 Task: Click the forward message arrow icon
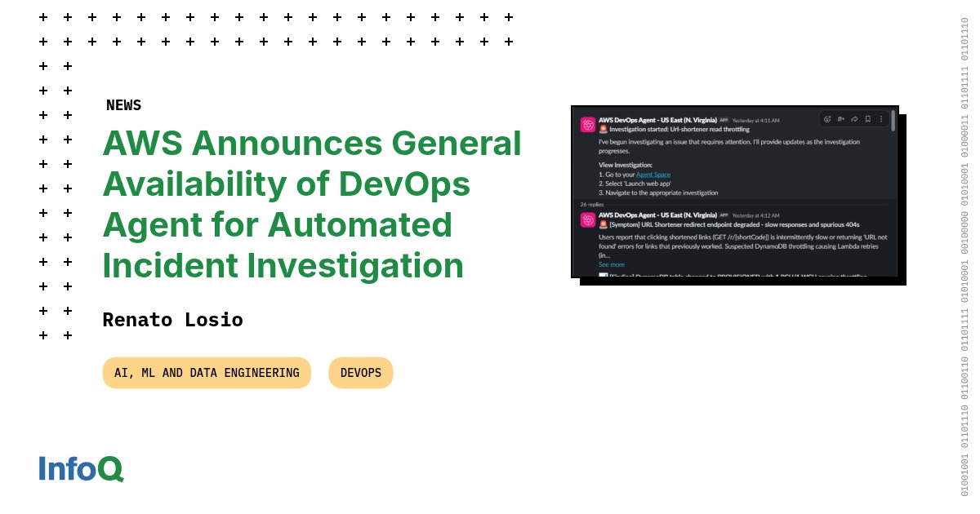[x=854, y=119]
